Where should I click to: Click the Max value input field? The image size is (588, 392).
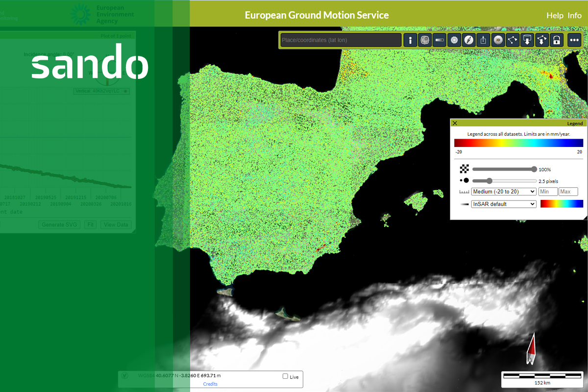[x=568, y=192]
